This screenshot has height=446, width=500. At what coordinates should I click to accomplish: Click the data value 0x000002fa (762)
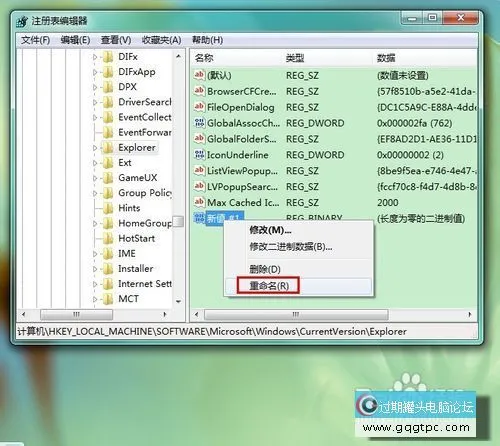click(414, 123)
